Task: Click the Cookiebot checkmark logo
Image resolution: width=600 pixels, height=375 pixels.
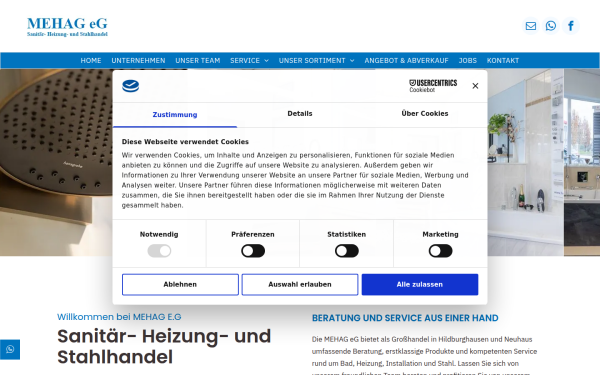Action: click(130, 86)
